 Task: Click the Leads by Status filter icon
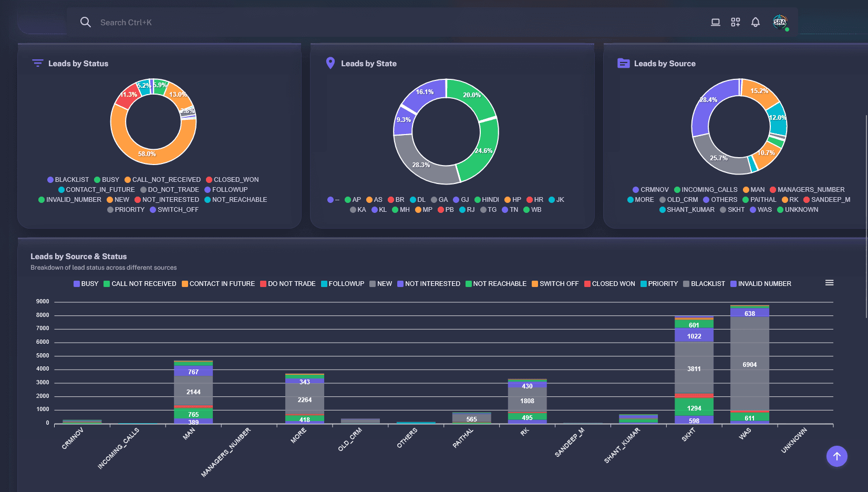(38, 63)
